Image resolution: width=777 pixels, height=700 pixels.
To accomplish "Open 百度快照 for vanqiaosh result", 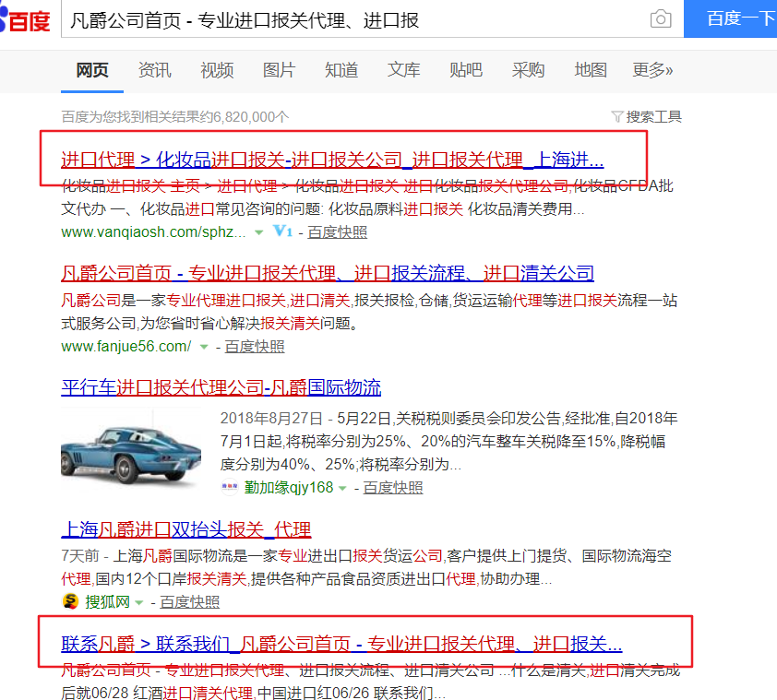I will coord(337,231).
